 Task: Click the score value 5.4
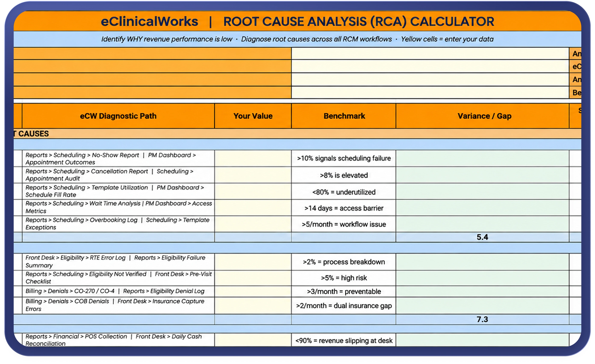[482, 237]
